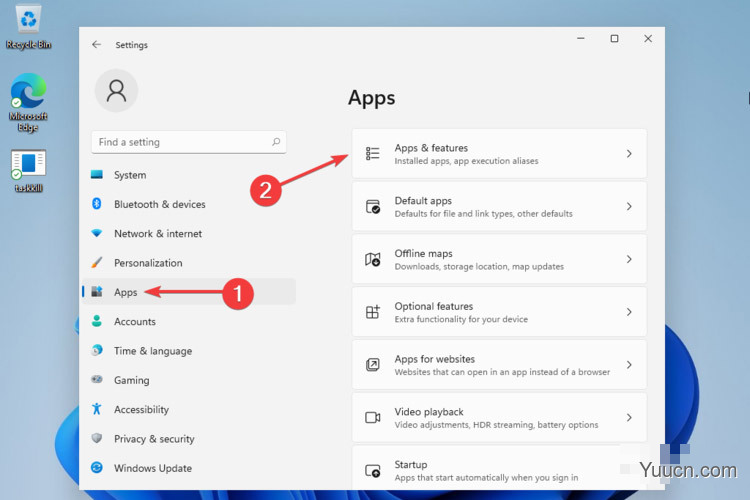This screenshot has width=750, height=500.
Task: Expand Optional features chevron
Action: point(629,312)
